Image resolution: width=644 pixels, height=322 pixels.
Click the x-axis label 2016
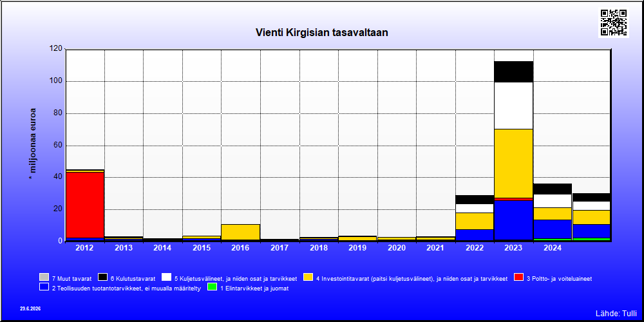[x=241, y=248]
